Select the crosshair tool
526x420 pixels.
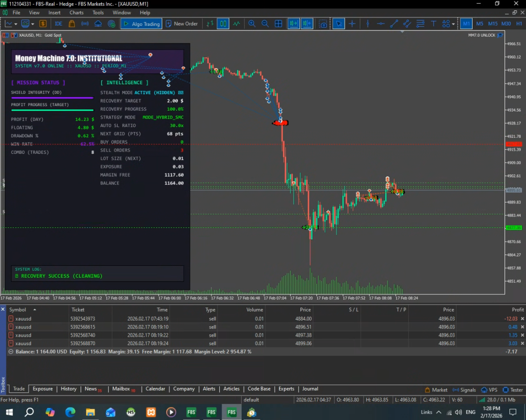pos(352,24)
